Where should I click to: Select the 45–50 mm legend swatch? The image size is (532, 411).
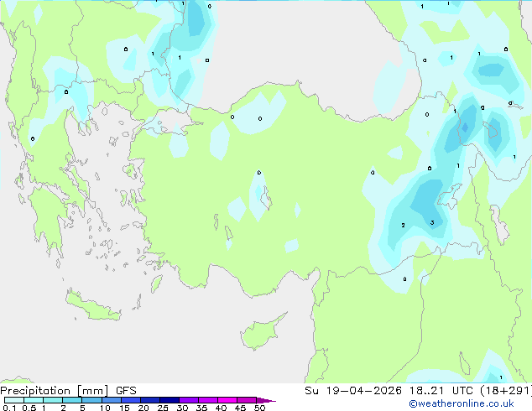click(x=247, y=400)
